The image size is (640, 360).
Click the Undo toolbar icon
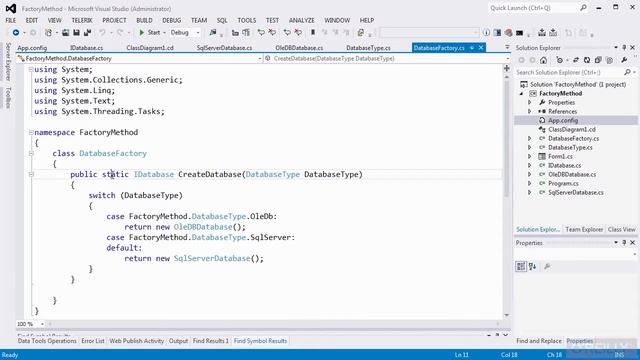click(102, 32)
